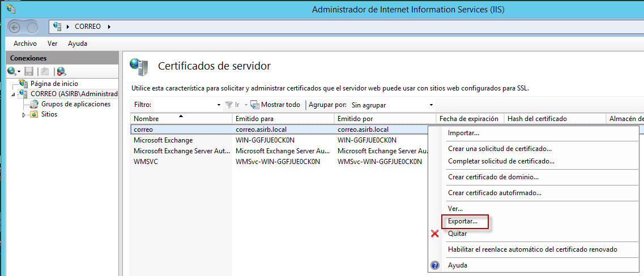Click the arrow after CORREO in breadcrumb

tap(109, 27)
